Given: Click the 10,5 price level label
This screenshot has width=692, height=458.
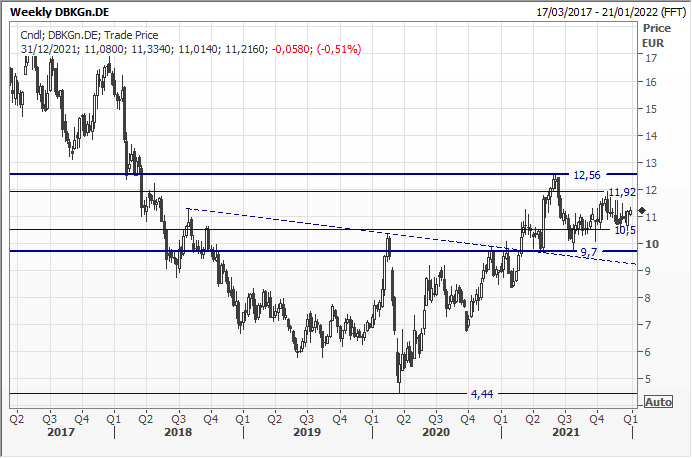Looking at the screenshot, I should pos(624,230).
